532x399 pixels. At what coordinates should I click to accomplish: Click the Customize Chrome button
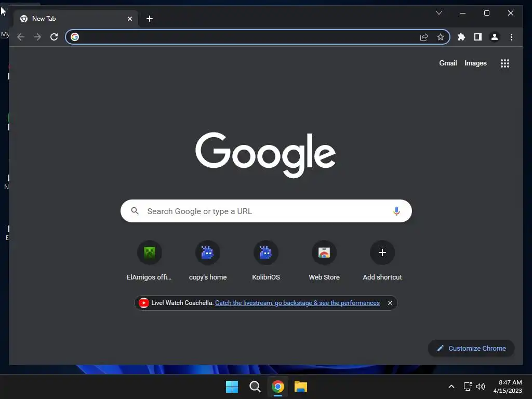(x=471, y=348)
